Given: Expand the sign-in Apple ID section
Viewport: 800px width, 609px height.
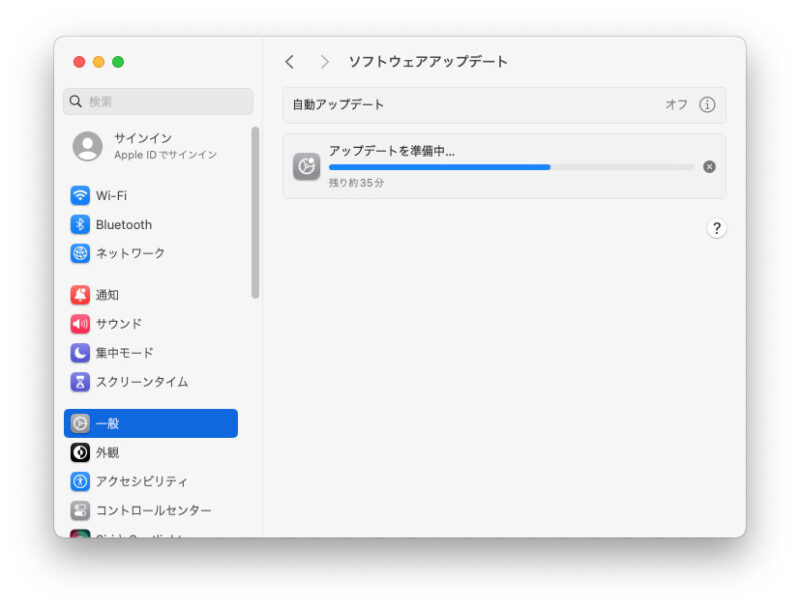Looking at the screenshot, I should pyautogui.click(x=160, y=146).
